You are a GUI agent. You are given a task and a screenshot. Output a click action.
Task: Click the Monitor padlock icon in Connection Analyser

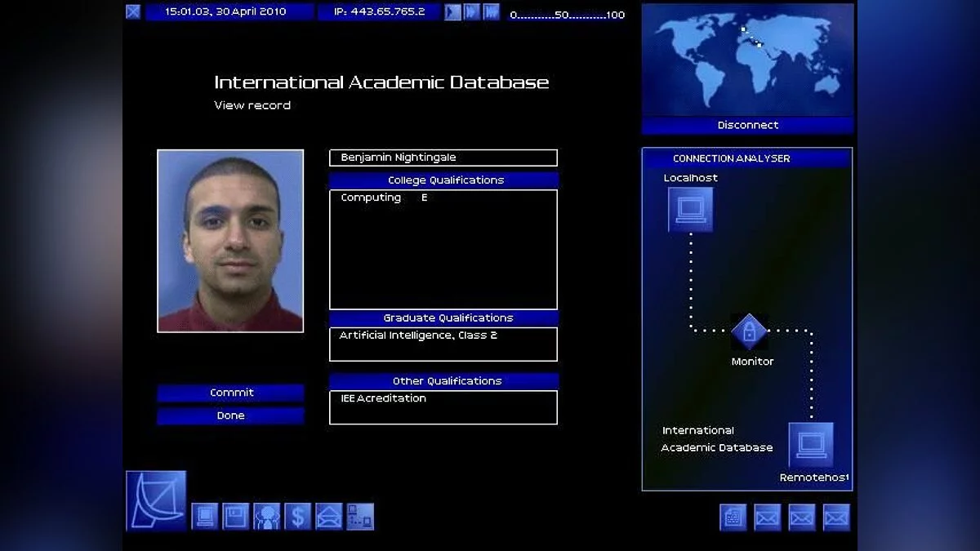tap(749, 331)
